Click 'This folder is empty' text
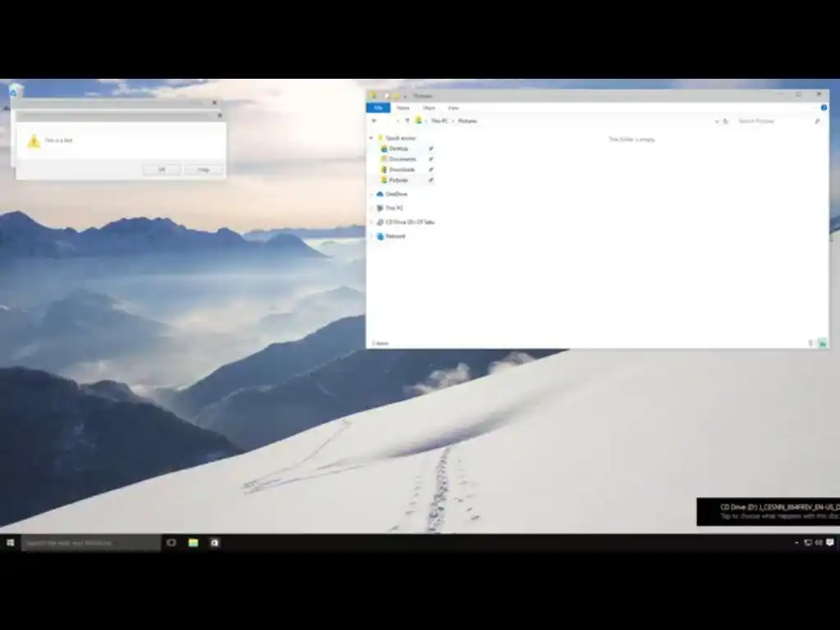840x630 pixels. [x=632, y=139]
